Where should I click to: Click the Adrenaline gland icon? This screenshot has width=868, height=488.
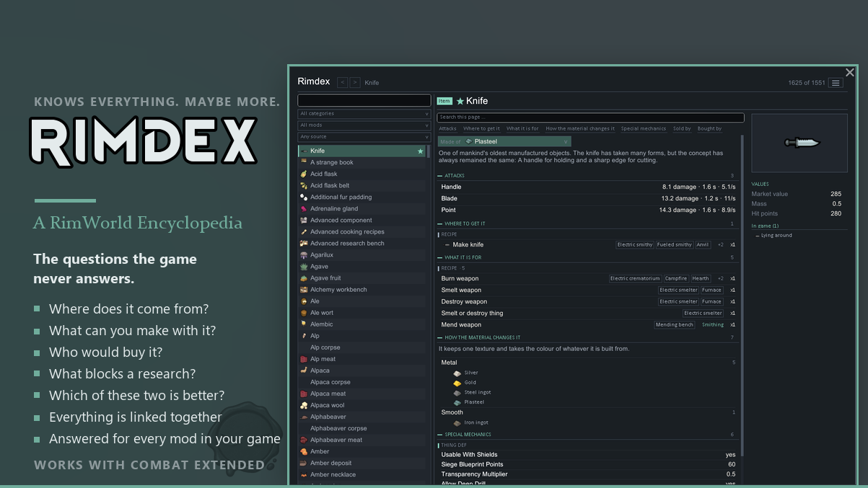[304, 208]
